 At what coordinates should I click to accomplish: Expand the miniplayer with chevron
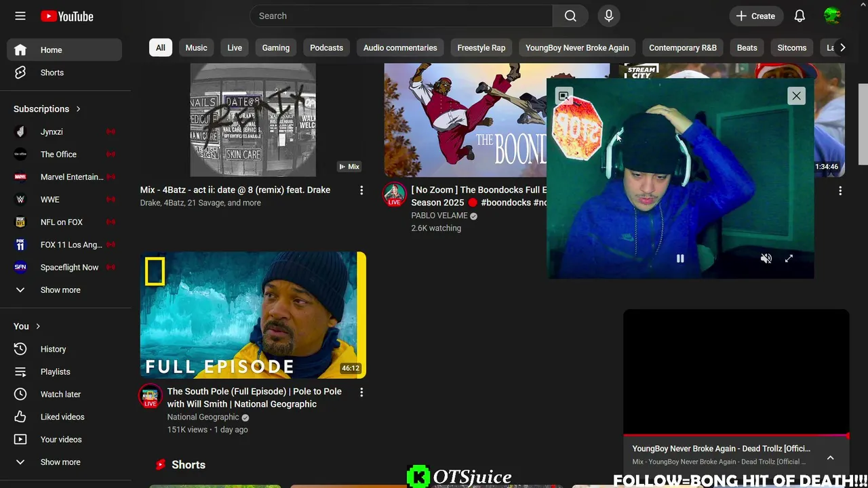point(830,457)
